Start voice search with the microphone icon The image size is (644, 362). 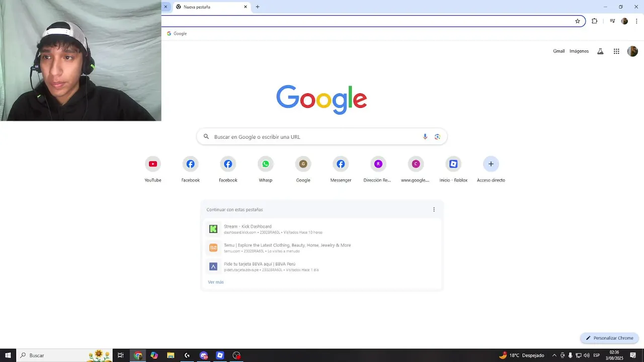[425, 137]
